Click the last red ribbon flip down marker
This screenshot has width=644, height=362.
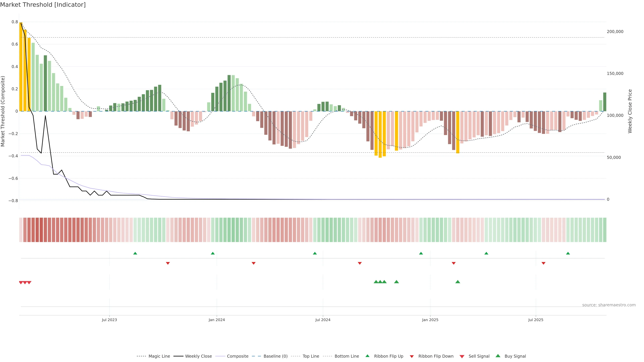click(x=544, y=263)
